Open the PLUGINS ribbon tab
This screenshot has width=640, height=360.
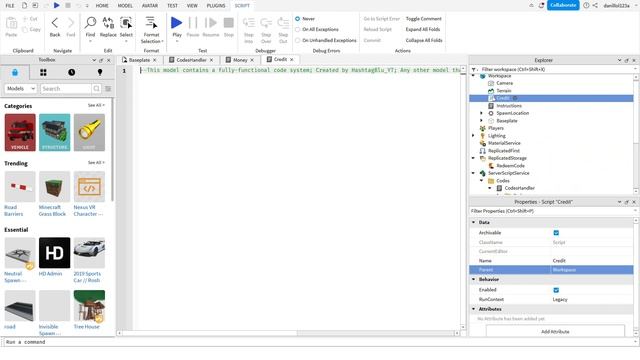[216, 6]
